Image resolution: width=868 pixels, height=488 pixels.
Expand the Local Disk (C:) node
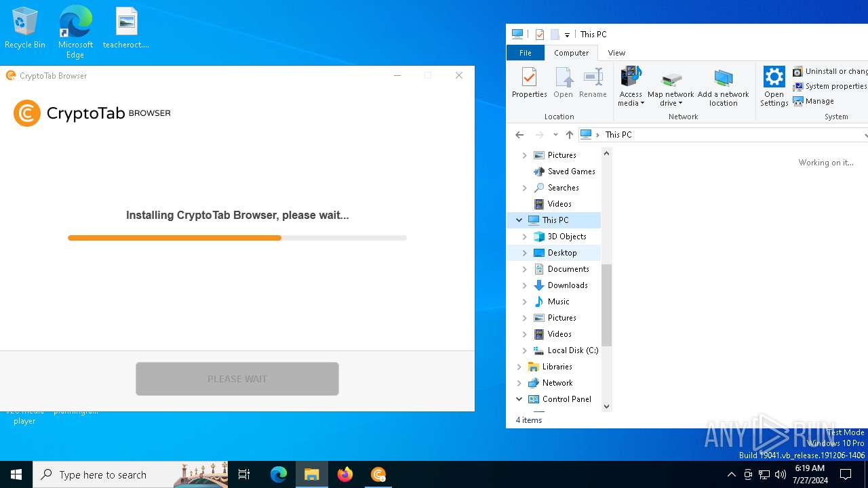coord(525,350)
